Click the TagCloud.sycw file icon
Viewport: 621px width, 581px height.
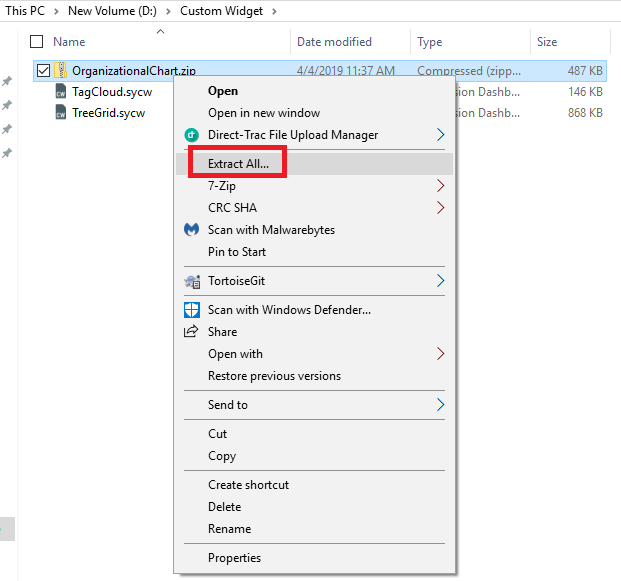pos(61,92)
